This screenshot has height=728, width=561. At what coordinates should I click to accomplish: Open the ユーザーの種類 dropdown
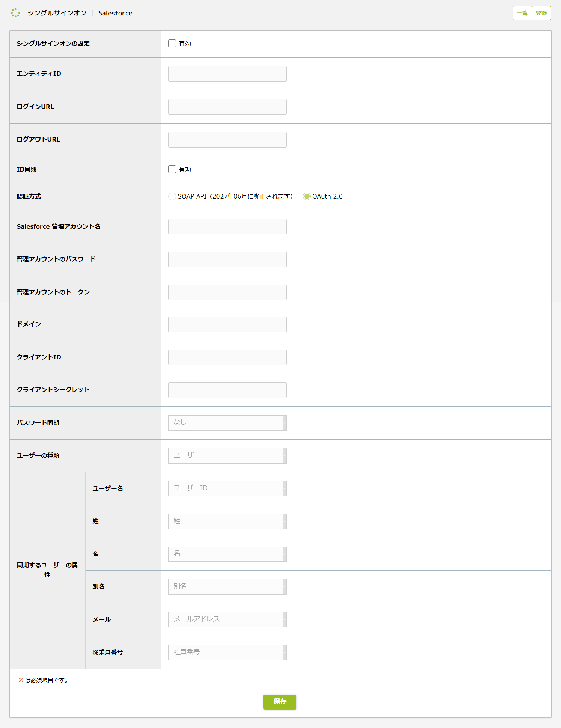coord(227,455)
